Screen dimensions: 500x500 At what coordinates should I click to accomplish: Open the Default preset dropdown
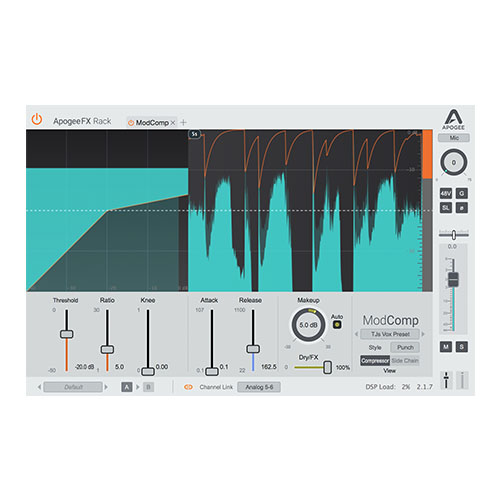73,387
